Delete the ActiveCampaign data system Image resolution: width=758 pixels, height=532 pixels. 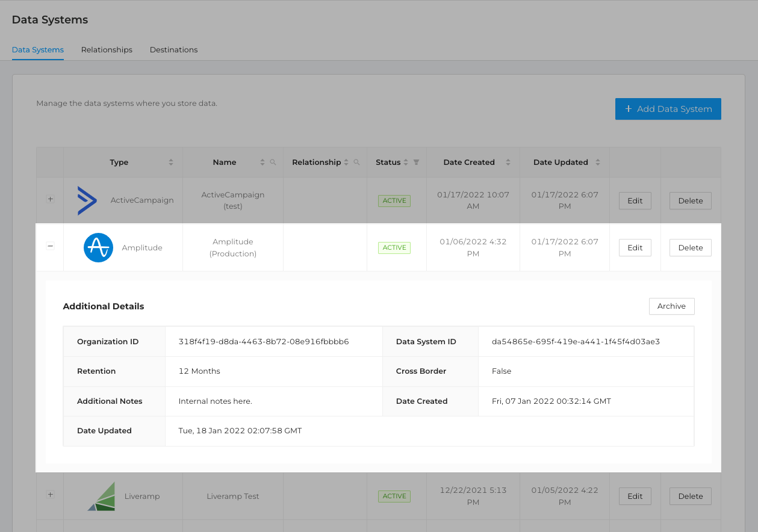coord(691,201)
